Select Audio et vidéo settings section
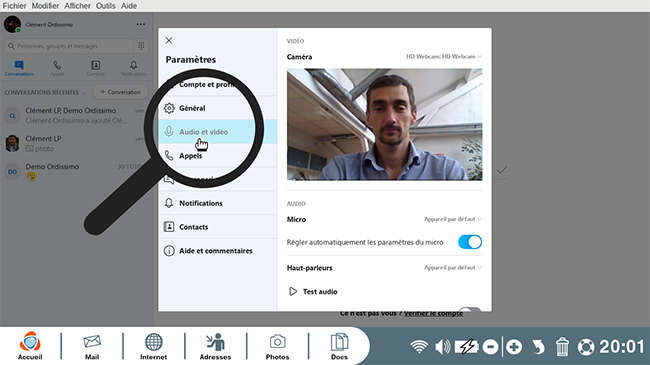 point(218,131)
